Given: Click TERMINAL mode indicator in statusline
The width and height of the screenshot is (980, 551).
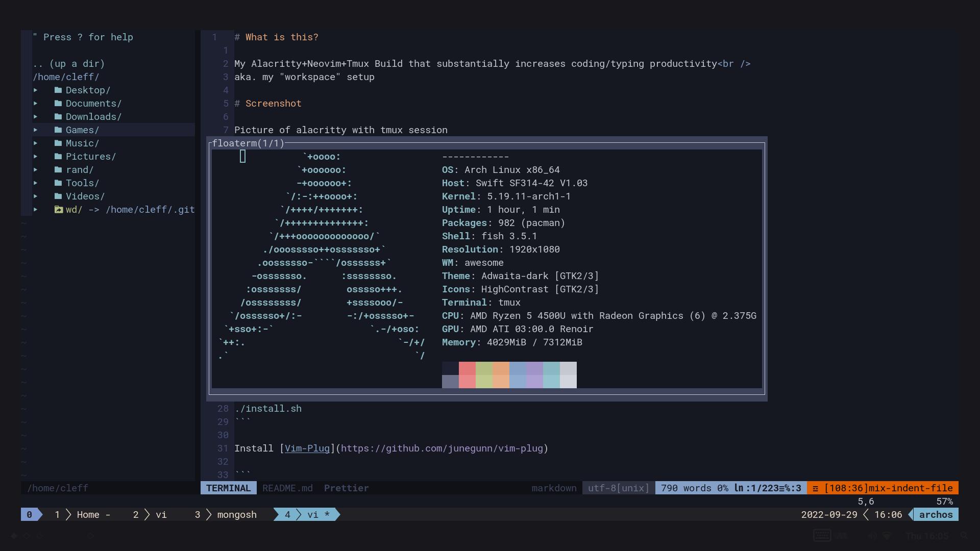Looking at the screenshot, I should click(x=229, y=488).
